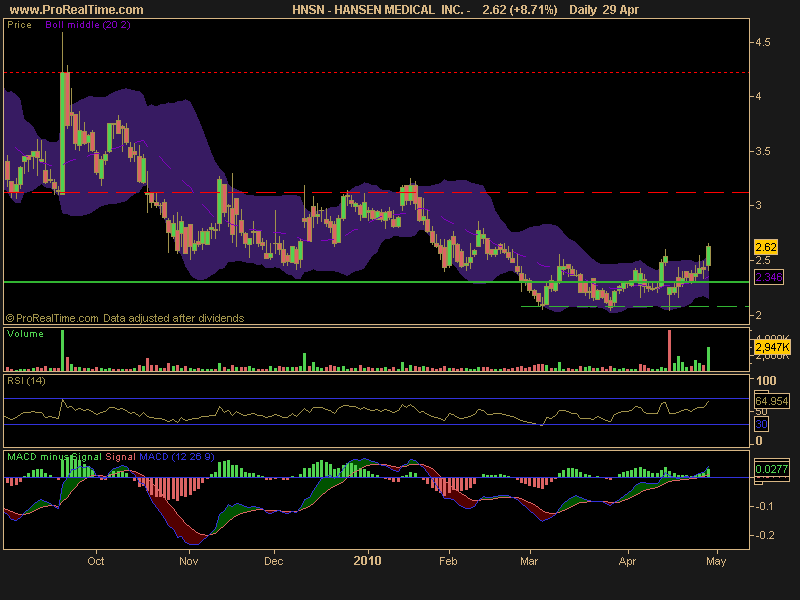The height and width of the screenshot is (600, 800).
Task: Click the 0.0277 MACD value tag
Action: tap(772, 469)
